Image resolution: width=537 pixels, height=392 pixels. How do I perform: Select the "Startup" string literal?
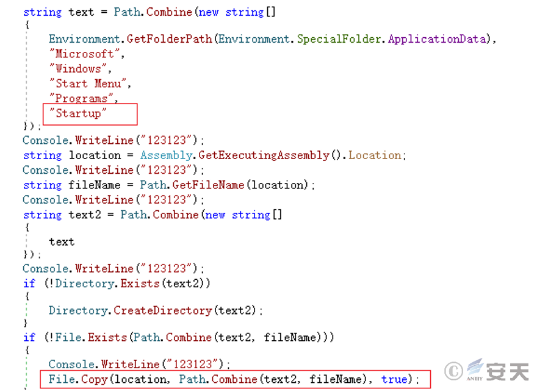(x=77, y=113)
